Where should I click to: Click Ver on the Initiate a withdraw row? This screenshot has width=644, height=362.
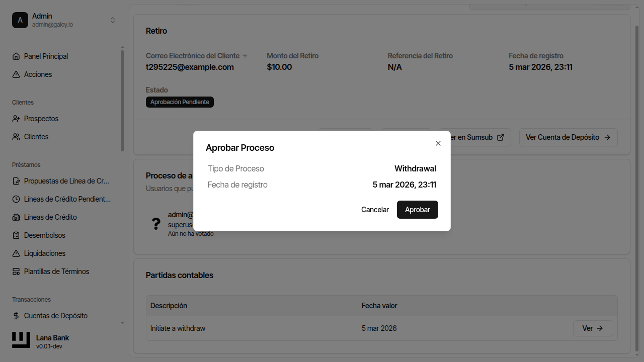click(593, 328)
